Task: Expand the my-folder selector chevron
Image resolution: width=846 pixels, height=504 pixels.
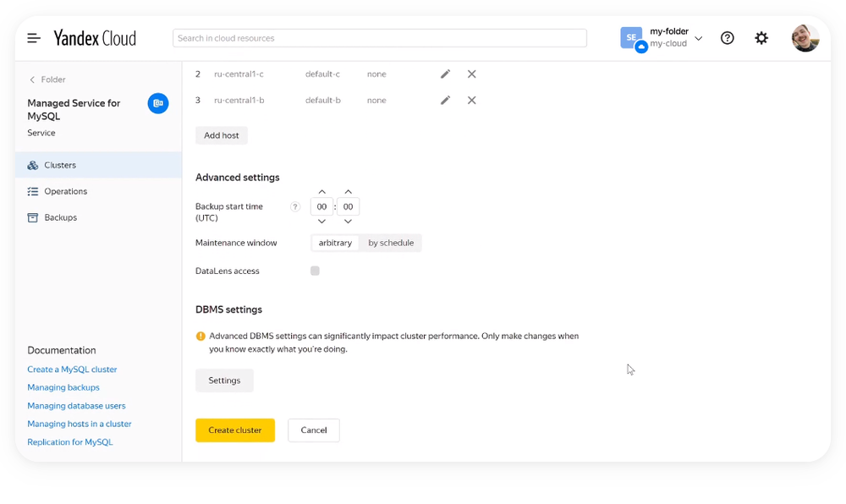Action: (x=698, y=38)
